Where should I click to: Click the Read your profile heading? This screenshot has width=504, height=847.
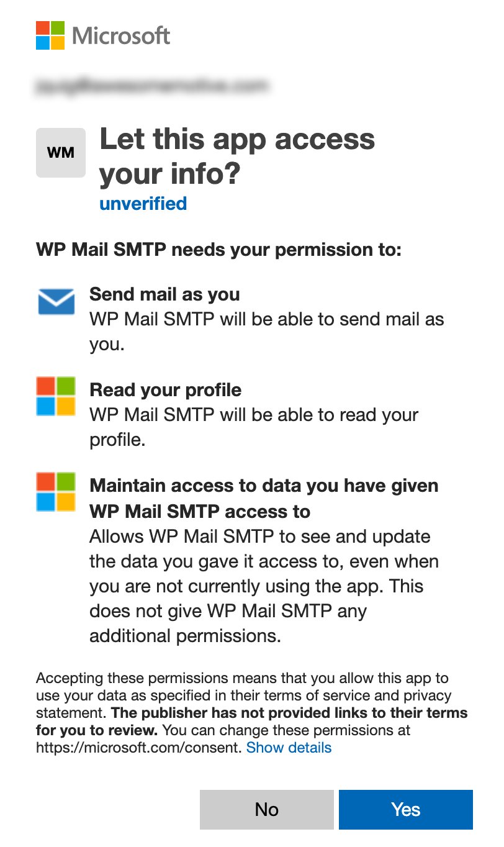point(166,389)
